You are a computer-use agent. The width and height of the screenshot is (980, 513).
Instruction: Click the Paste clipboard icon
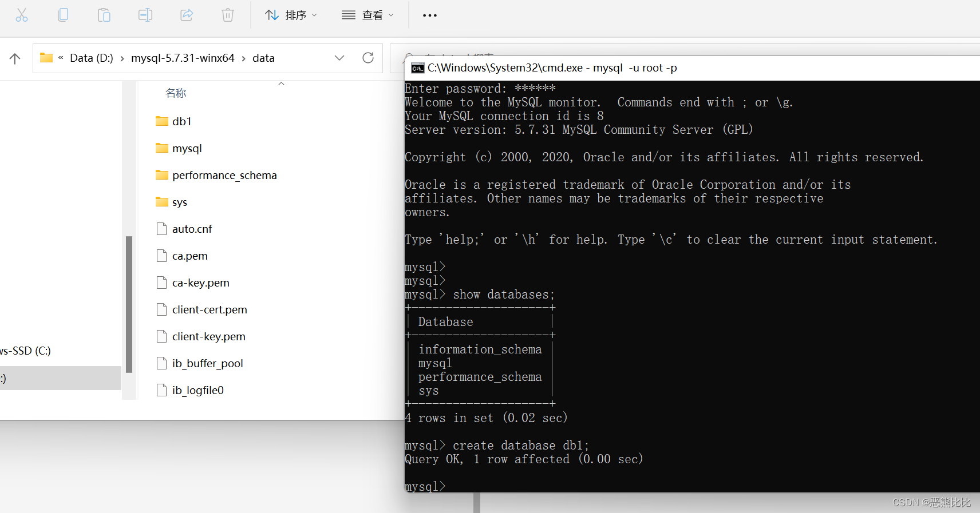(104, 15)
